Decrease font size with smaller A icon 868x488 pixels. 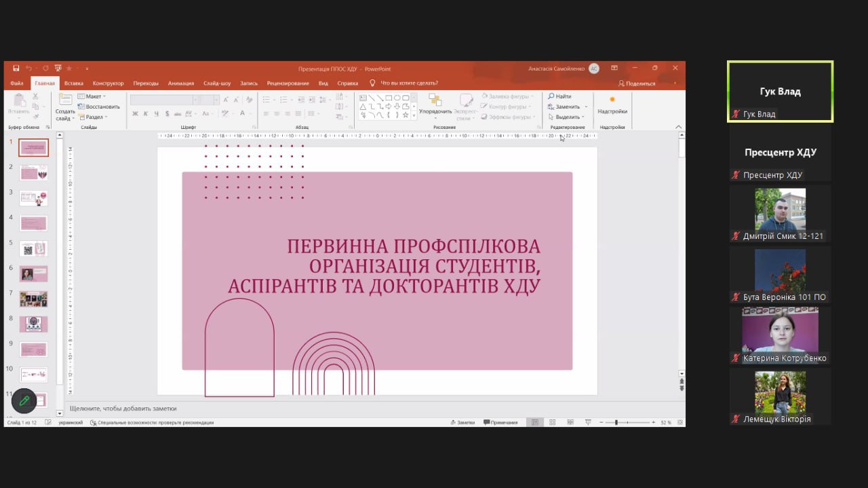pos(235,100)
